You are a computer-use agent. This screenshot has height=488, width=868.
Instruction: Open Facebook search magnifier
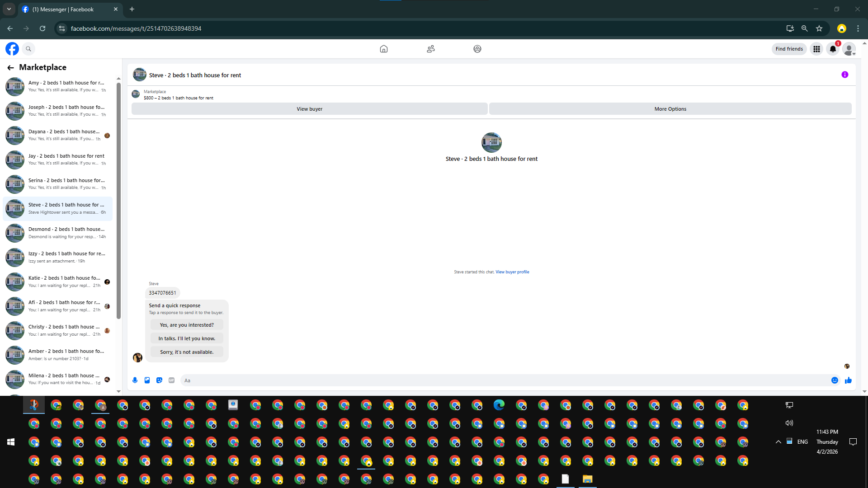28,49
